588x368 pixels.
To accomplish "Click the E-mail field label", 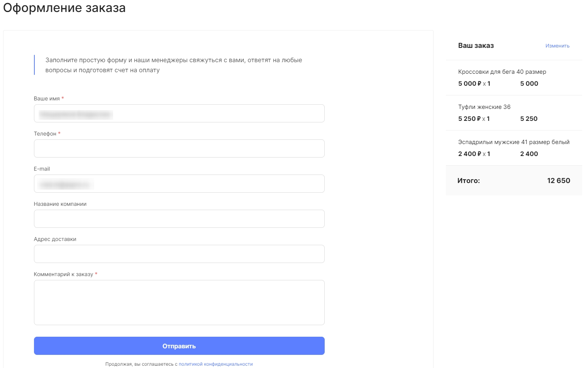I will [42, 169].
